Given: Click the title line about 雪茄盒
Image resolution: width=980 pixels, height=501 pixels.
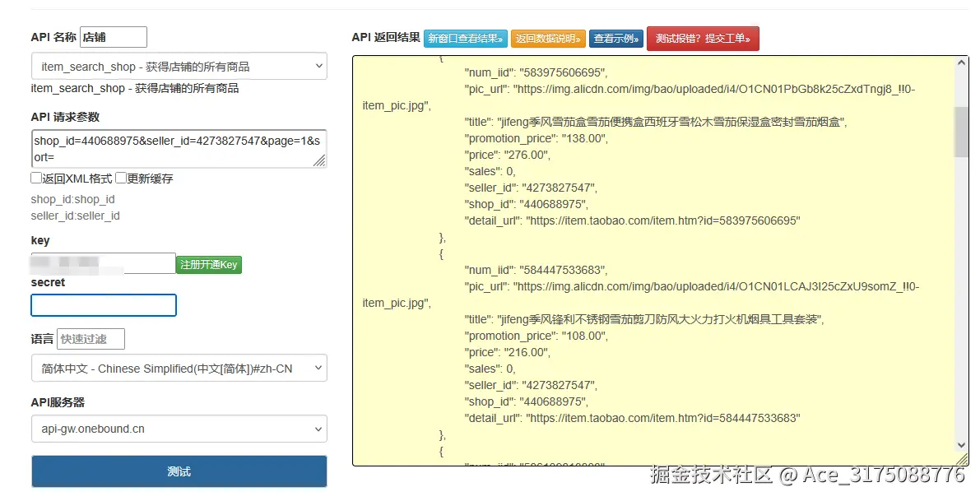Looking at the screenshot, I should 656,122.
